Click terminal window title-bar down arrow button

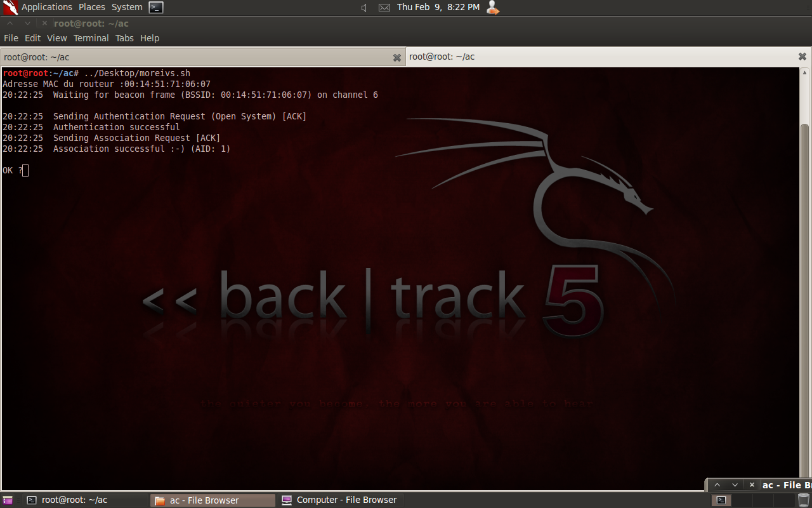pos(27,23)
